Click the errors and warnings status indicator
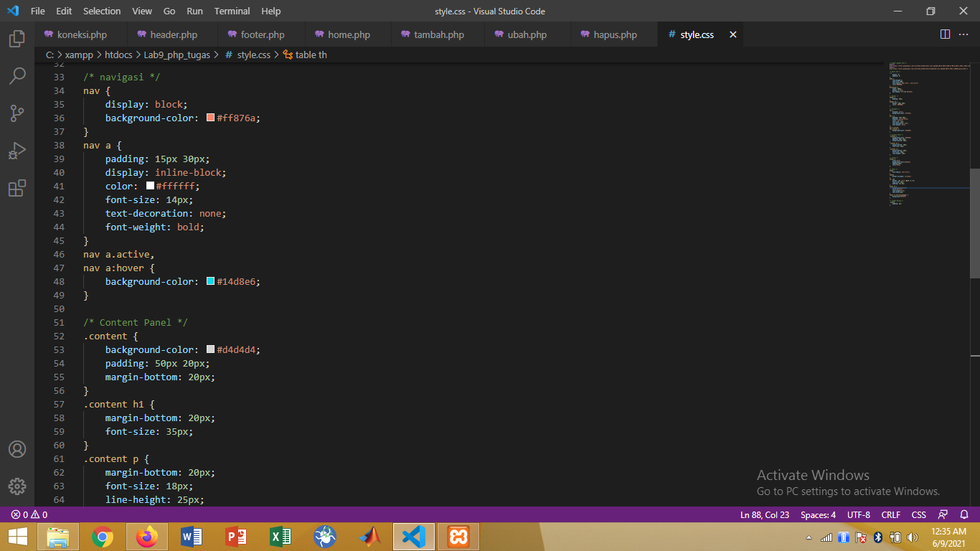 29,514
